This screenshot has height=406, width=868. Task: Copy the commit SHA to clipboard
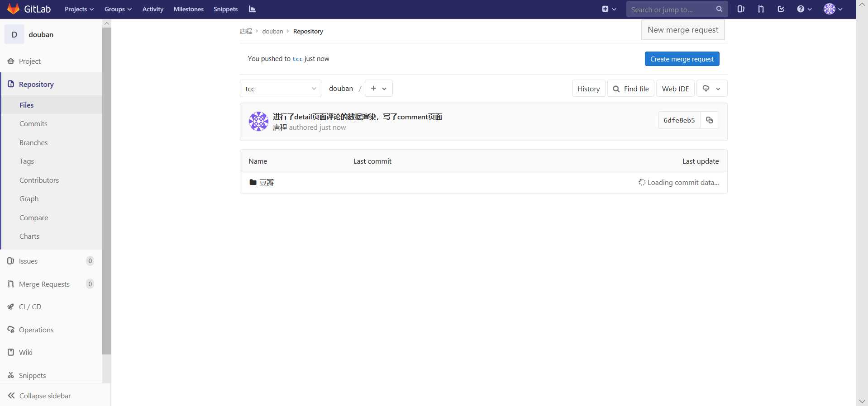[710, 120]
